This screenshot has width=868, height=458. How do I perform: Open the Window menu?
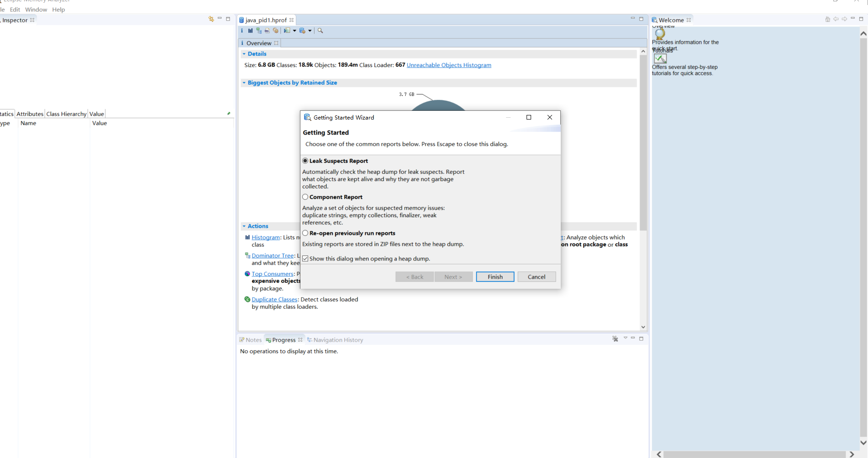(x=36, y=10)
